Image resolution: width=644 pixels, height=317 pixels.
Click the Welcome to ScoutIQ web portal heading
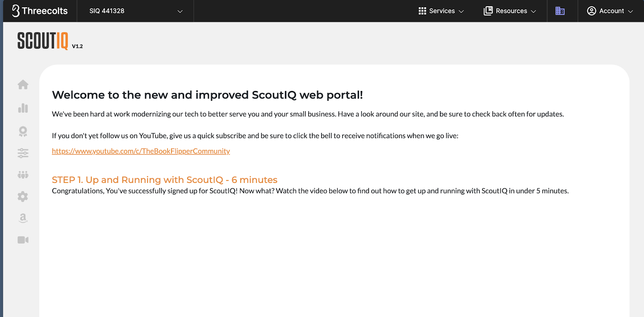point(207,95)
